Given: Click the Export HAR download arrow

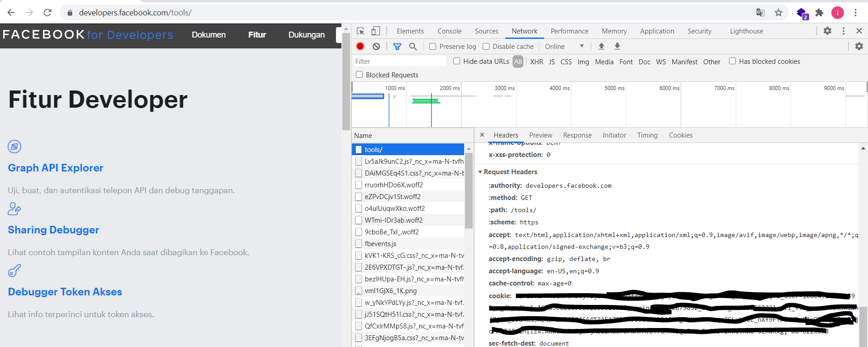Looking at the screenshot, I should coord(617,46).
